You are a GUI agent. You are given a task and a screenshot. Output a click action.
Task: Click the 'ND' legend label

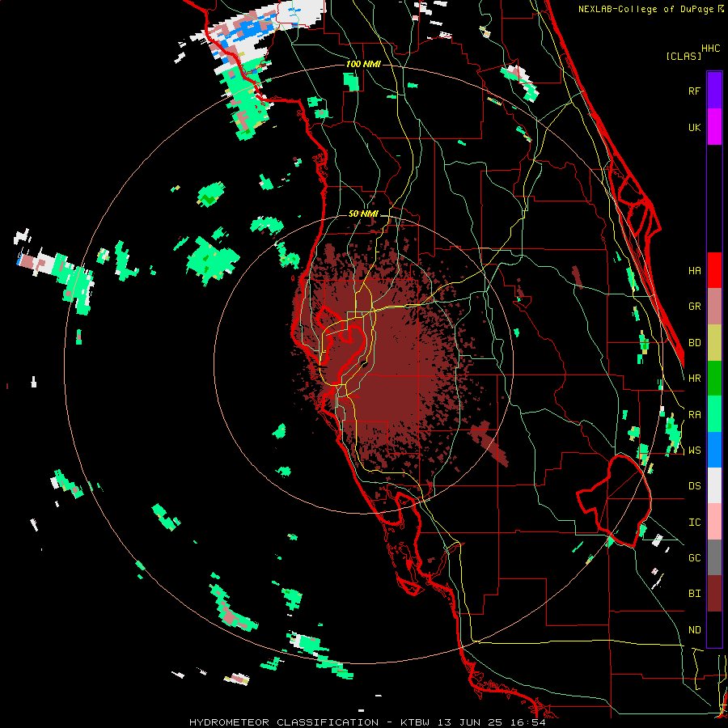tap(694, 629)
